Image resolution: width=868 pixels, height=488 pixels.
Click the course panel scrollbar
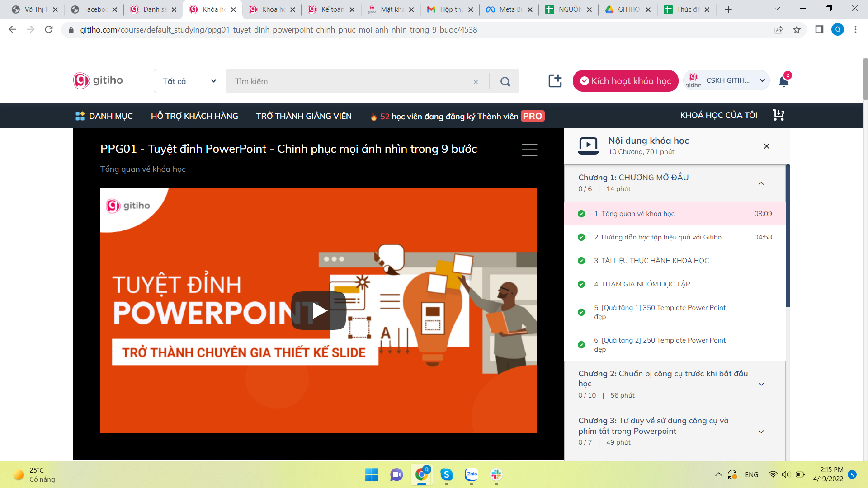[x=788, y=236]
